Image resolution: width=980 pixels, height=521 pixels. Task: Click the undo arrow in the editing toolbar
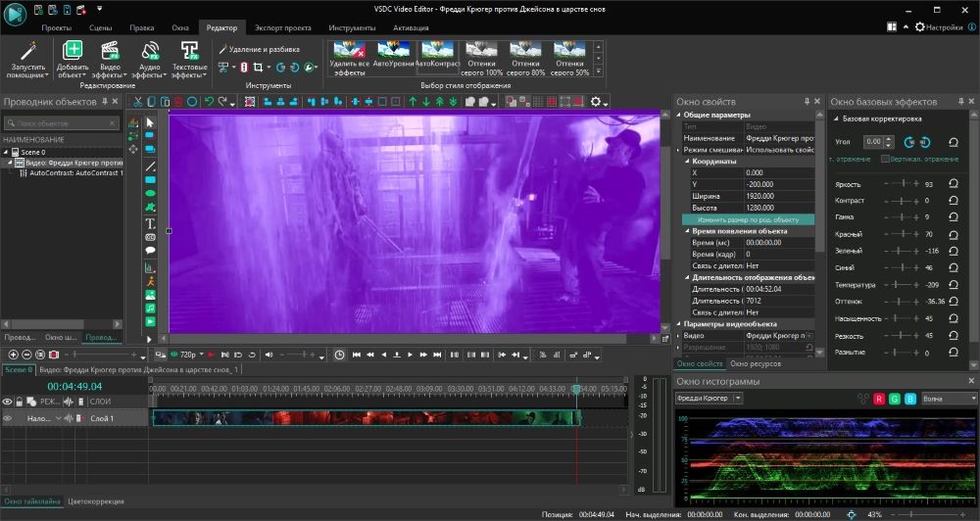[x=209, y=101]
